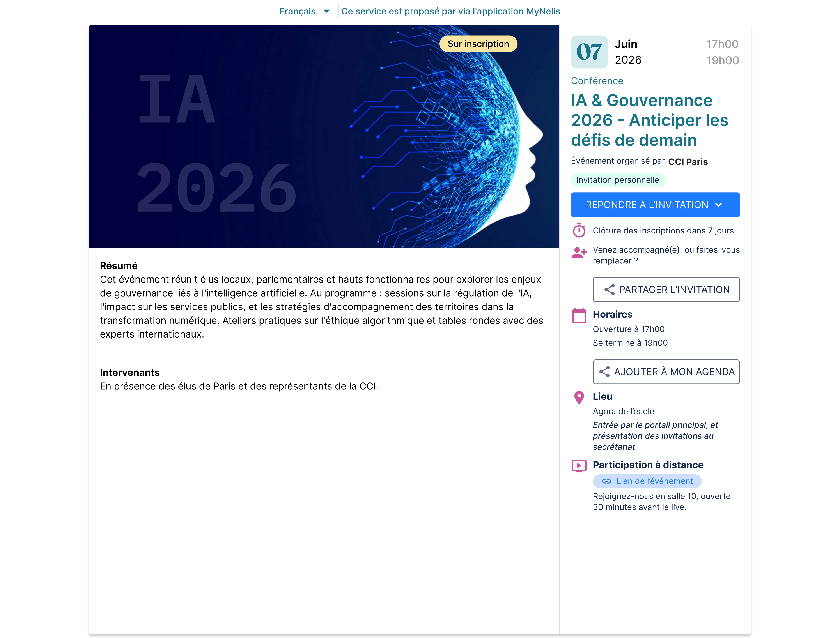The width and height of the screenshot is (840, 638).
Task: Click 'Venez accompagné(e), ou faites-vous remplacer ?'
Action: click(666, 255)
